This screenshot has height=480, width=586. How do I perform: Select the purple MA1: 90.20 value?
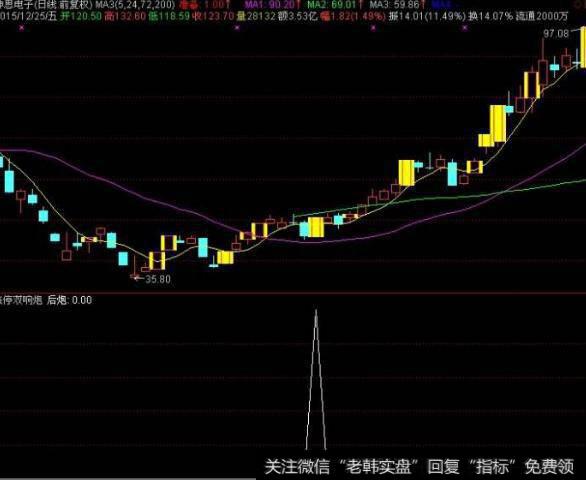point(272,5)
